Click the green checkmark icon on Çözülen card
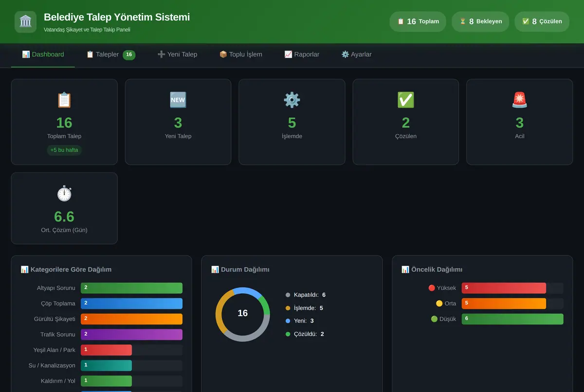 [406, 100]
